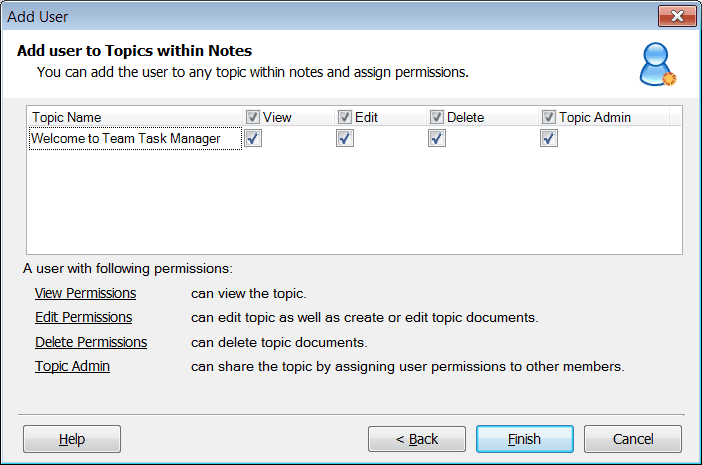The height and width of the screenshot is (465, 702).
Task: Toggle the Delete column header checkbox
Action: click(437, 117)
